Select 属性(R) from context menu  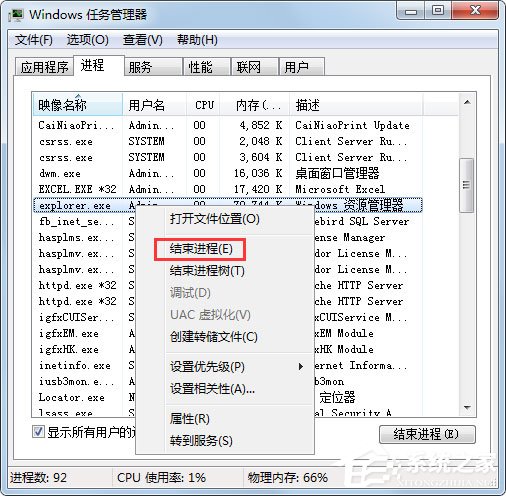[x=189, y=419]
